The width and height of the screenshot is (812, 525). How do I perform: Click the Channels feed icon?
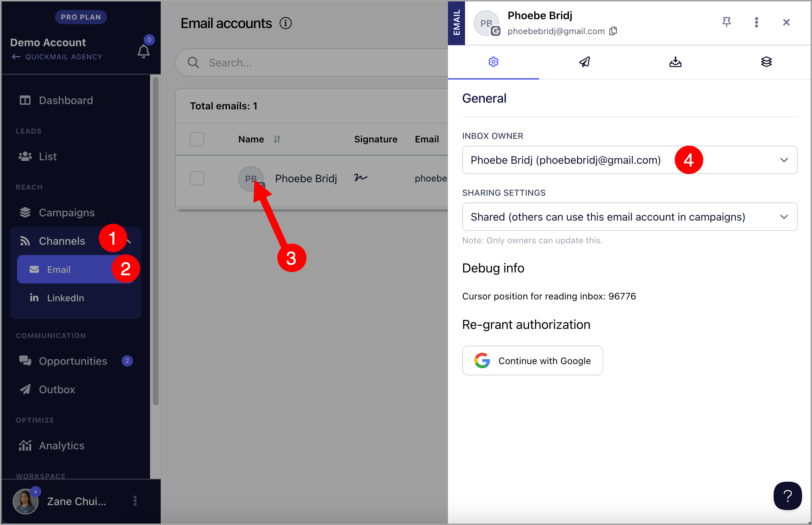(25, 241)
